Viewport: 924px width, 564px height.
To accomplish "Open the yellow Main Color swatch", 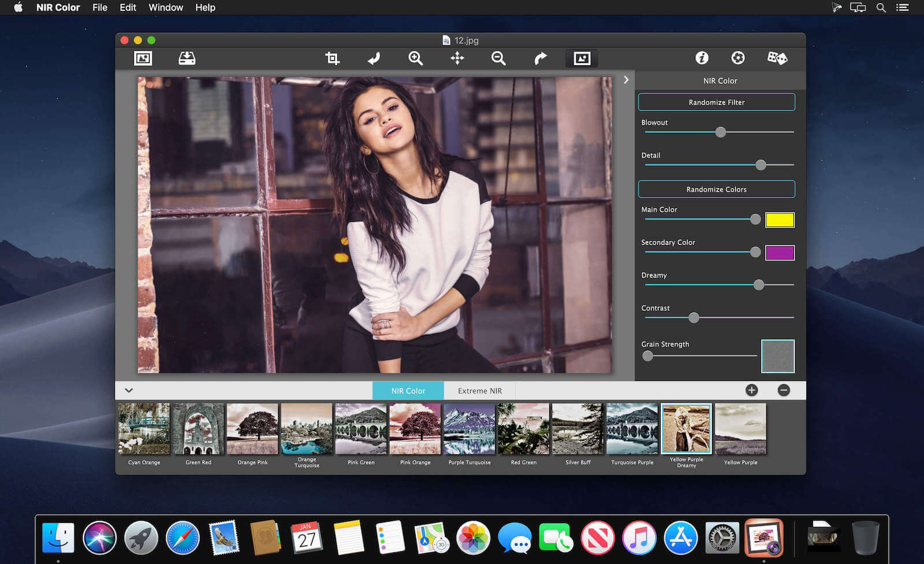I will [780, 220].
